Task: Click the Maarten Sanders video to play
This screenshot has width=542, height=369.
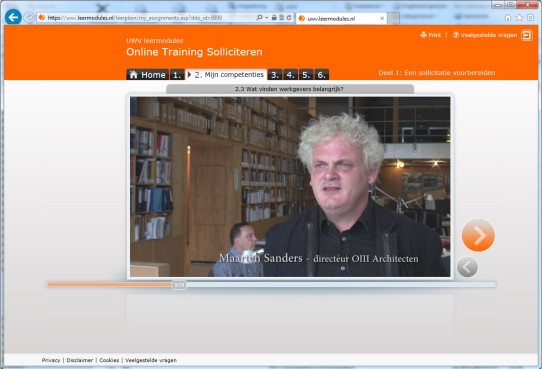Action: click(x=290, y=187)
